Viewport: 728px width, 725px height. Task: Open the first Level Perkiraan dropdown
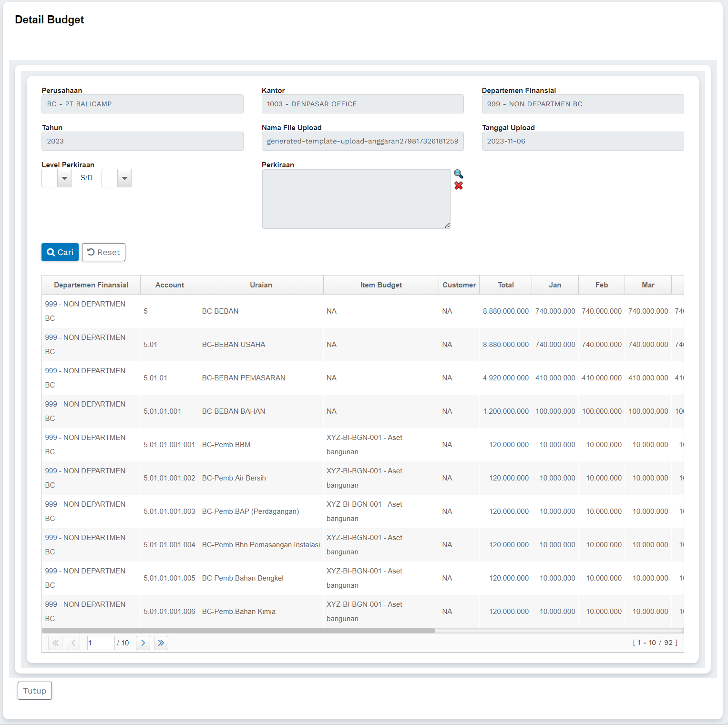pyautogui.click(x=64, y=178)
